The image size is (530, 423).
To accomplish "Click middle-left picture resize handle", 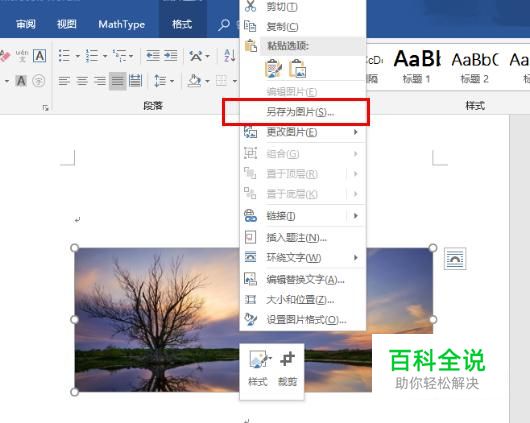I will (x=74, y=320).
